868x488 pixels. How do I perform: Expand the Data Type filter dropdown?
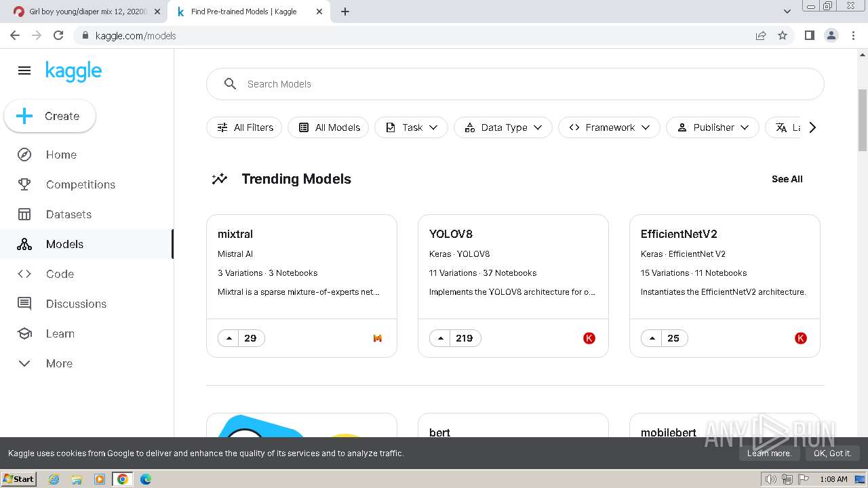[x=503, y=127]
